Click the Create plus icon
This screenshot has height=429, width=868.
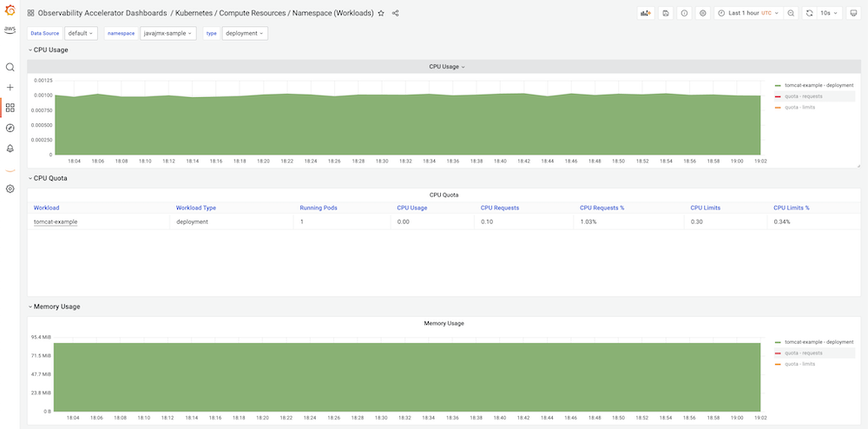(x=10, y=88)
